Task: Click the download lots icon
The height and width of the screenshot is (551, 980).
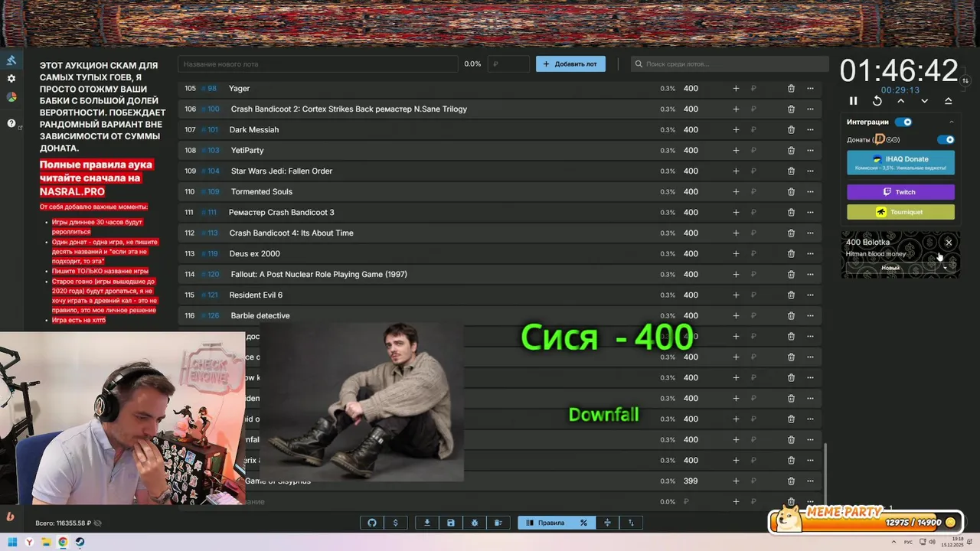Action: pyautogui.click(x=427, y=523)
